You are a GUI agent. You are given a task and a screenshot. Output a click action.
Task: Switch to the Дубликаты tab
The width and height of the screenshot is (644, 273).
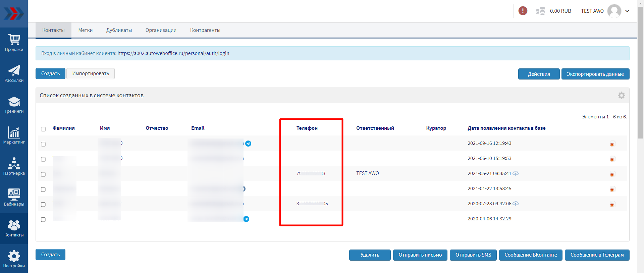(x=119, y=30)
